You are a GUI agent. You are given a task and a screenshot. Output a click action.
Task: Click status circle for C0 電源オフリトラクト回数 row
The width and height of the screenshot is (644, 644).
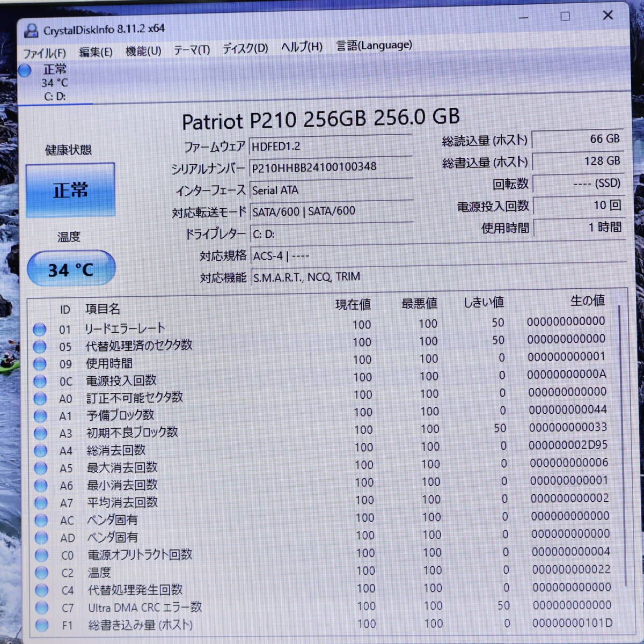click(41, 555)
